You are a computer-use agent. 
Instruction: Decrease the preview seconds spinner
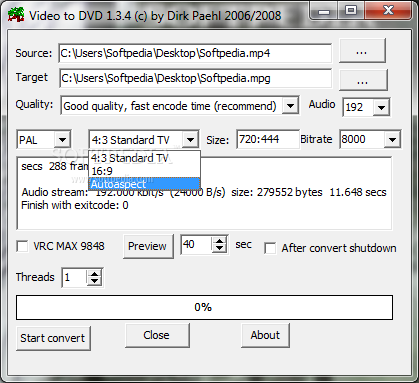219,249
